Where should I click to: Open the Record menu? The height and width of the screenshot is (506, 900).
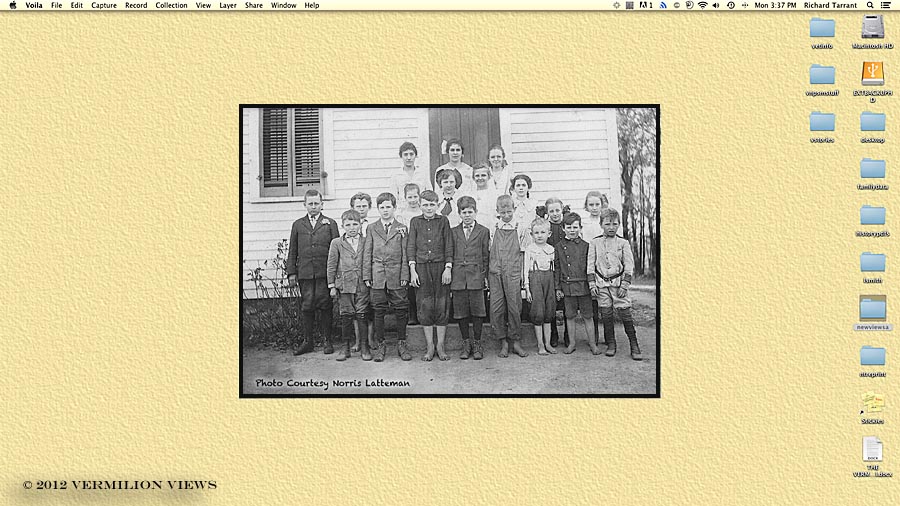click(x=136, y=5)
